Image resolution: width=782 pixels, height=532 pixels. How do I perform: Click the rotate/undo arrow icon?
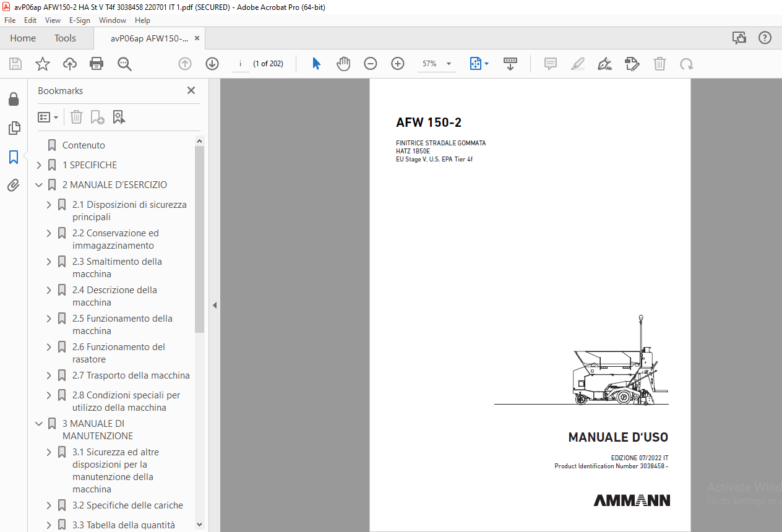(686, 64)
